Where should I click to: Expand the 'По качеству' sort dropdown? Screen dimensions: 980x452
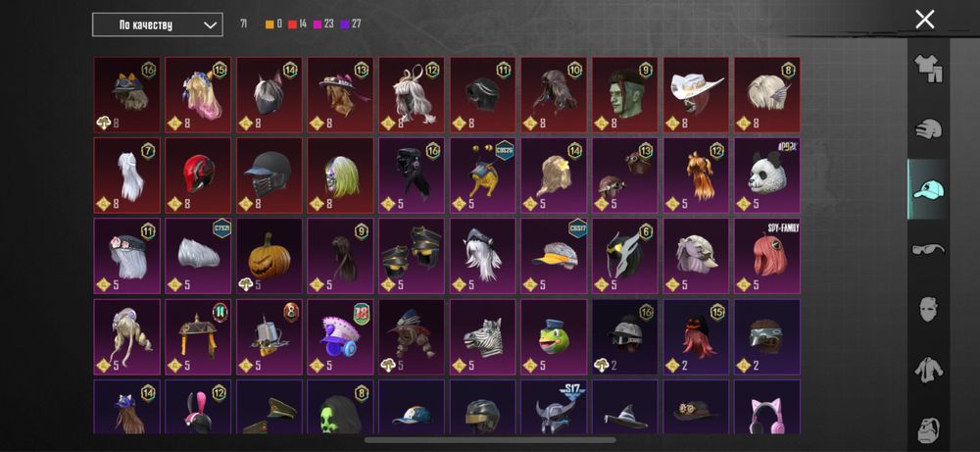[158, 25]
